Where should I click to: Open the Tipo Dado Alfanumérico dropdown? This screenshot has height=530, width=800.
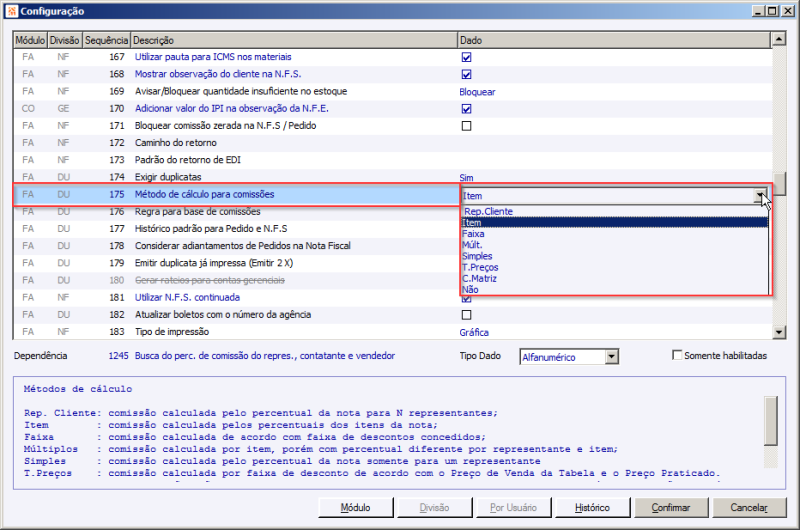click(x=612, y=357)
